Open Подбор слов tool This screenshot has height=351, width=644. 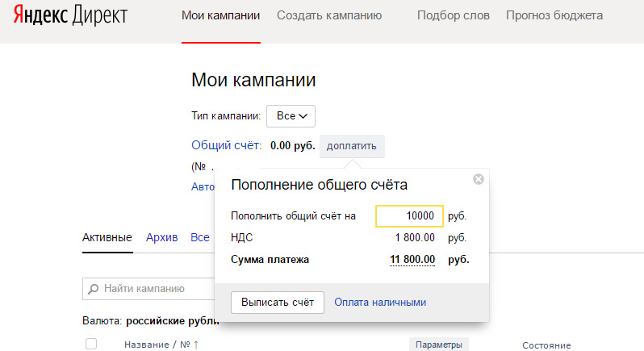coord(453,15)
